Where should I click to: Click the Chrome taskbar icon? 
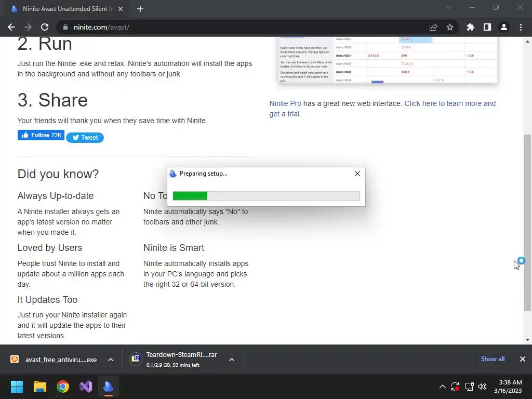pyautogui.click(x=63, y=387)
